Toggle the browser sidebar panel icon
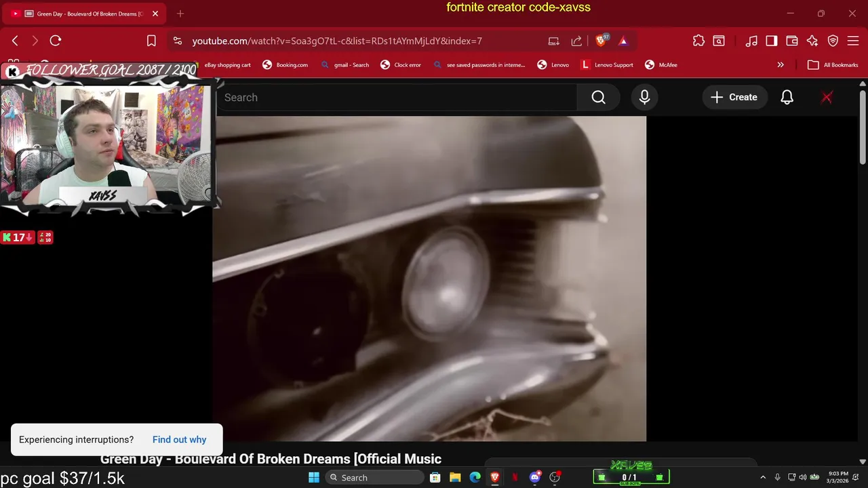This screenshot has width=868, height=488. pos(772,41)
